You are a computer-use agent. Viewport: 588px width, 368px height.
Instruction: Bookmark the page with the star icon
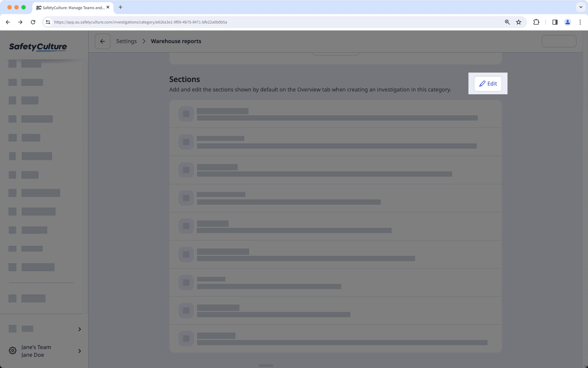(x=518, y=22)
